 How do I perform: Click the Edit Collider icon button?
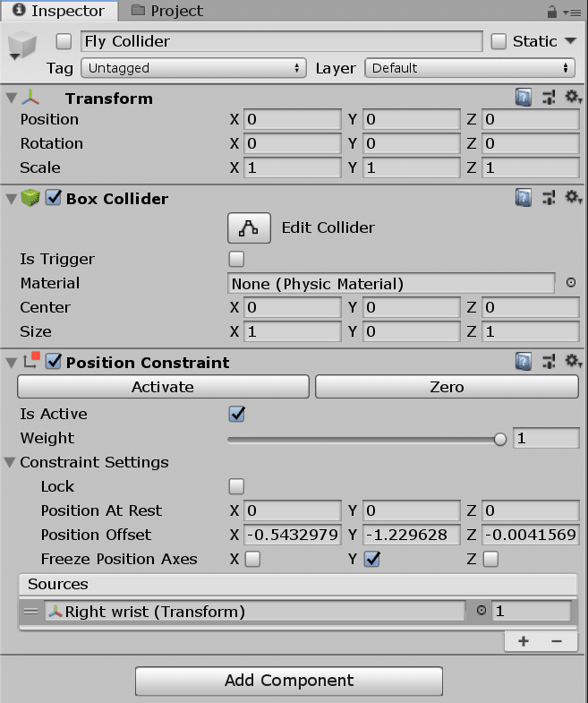[x=249, y=227]
